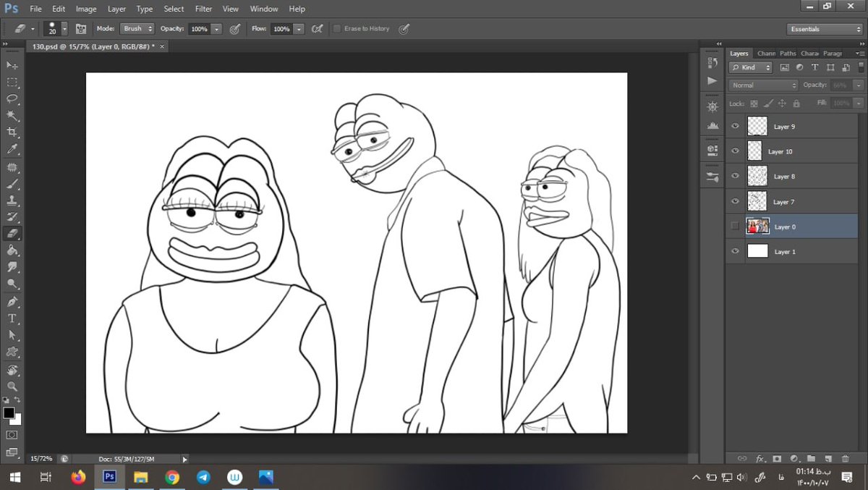Open the Normal blend mode dropdown
868x490 pixels.
click(x=763, y=85)
